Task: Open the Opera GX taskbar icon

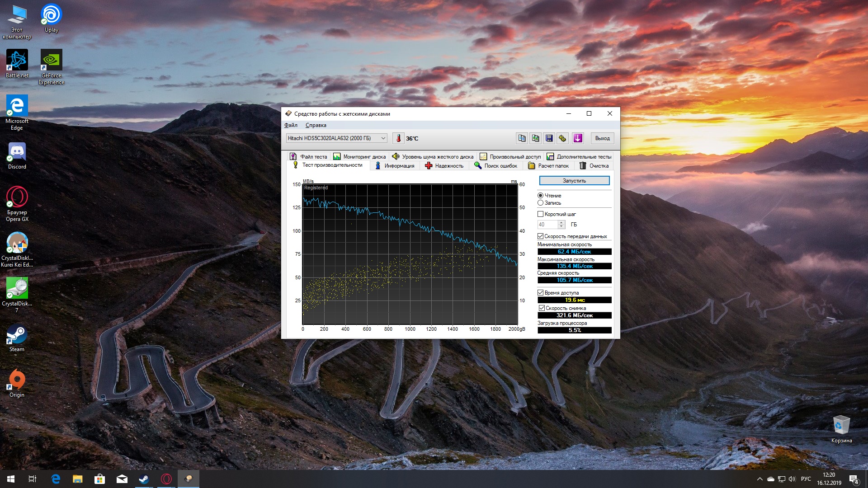Action: tap(166, 479)
